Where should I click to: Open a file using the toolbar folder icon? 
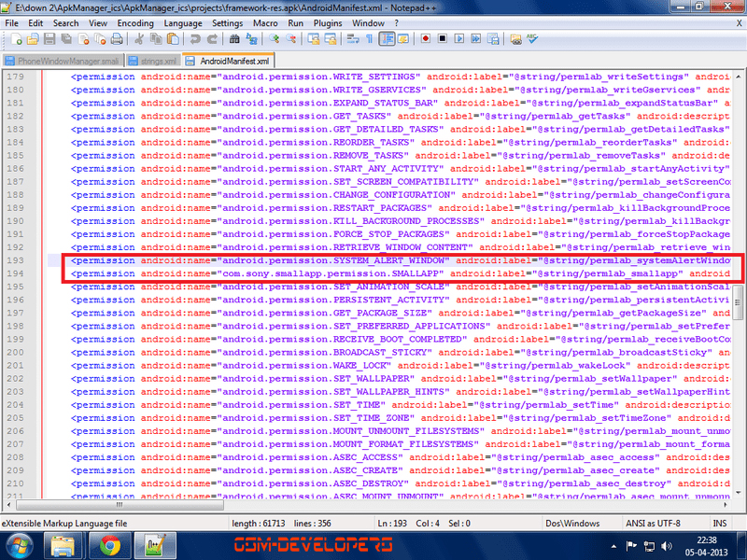pyautogui.click(x=33, y=39)
